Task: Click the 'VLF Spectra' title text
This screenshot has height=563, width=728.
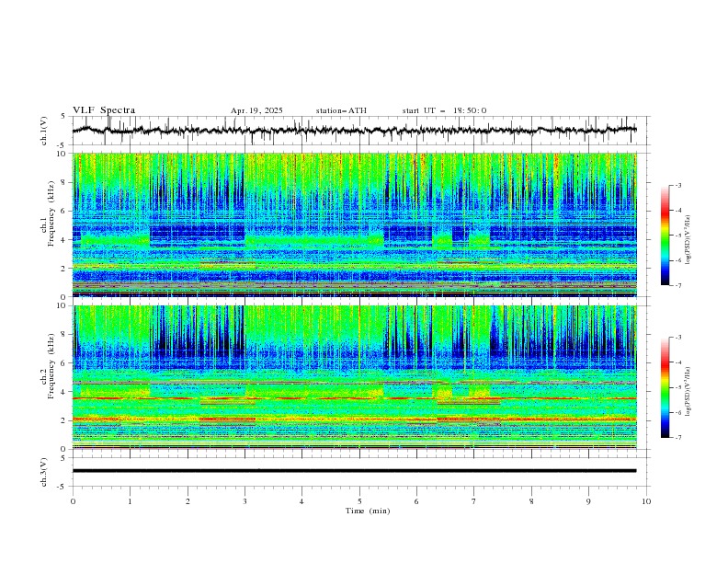Action: [x=104, y=110]
